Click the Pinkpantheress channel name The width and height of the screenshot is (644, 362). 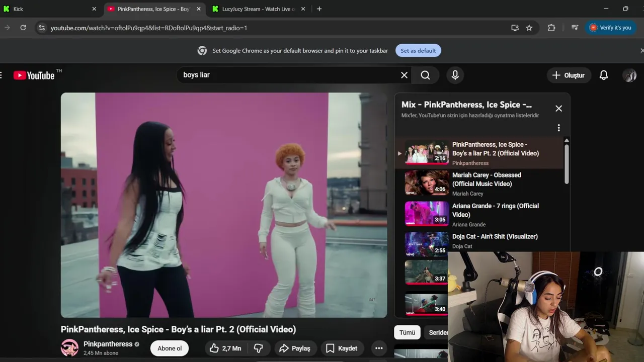tap(108, 344)
